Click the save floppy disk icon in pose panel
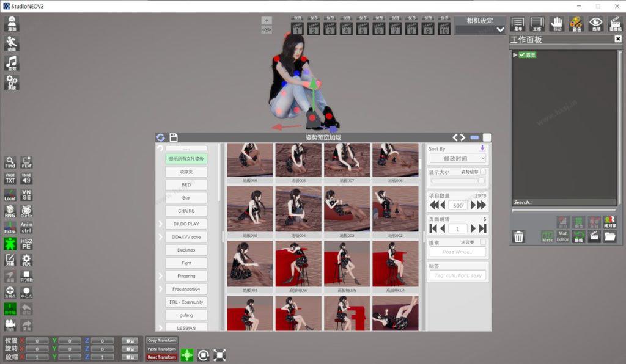 [174, 137]
